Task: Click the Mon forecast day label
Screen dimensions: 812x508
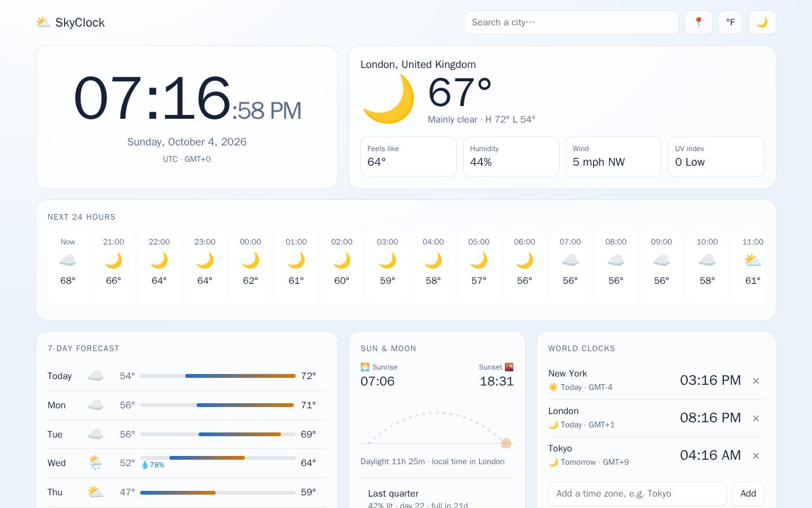Action: (56, 405)
